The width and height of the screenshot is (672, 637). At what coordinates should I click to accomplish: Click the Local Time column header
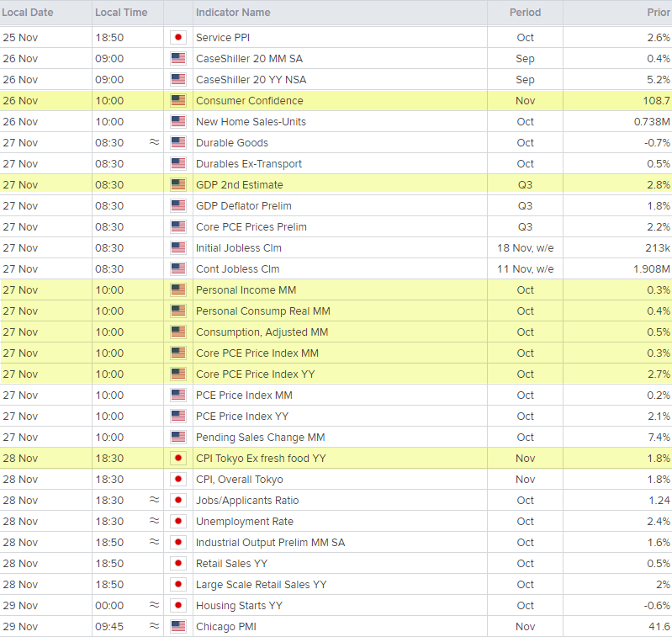tap(121, 13)
